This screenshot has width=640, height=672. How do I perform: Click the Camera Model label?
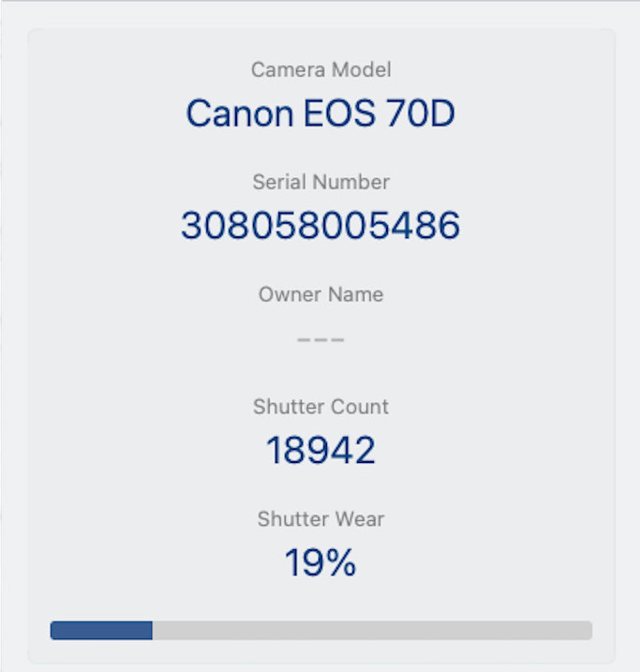click(x=321, y=70)
